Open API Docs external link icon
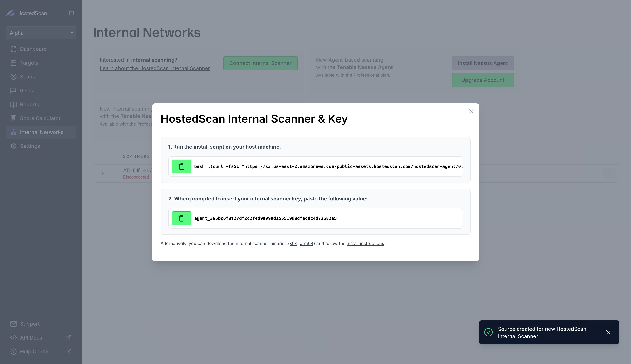The width and height of the screenshot is (631, 364). click(x=68, y=338)
